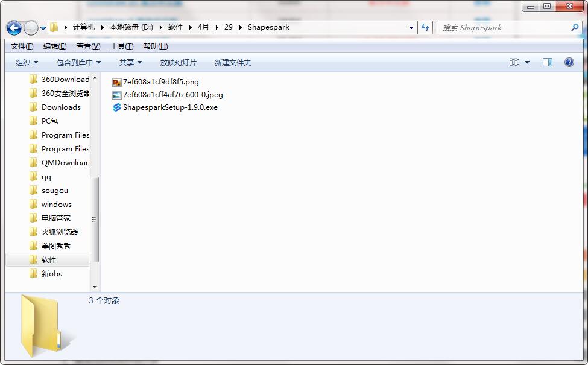
Task: Click the 电脑管家 folder icon
Action: click(x=33, y=218)
